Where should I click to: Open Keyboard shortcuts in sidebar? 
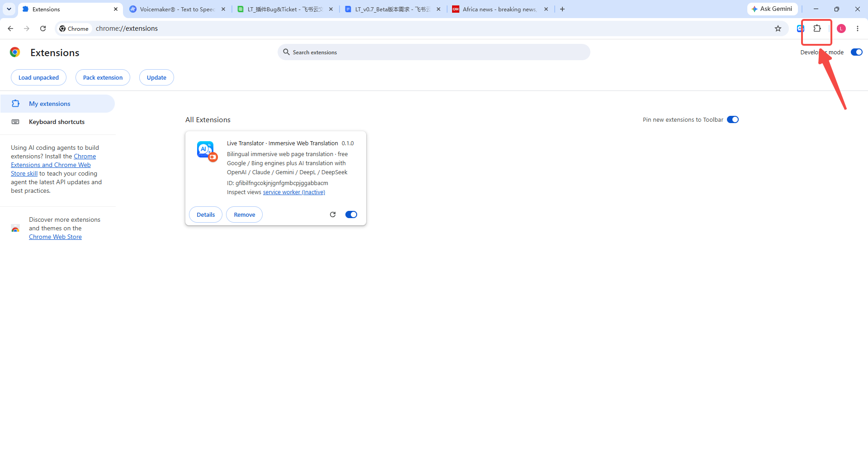pyautogui.click(x=57, y=122)
